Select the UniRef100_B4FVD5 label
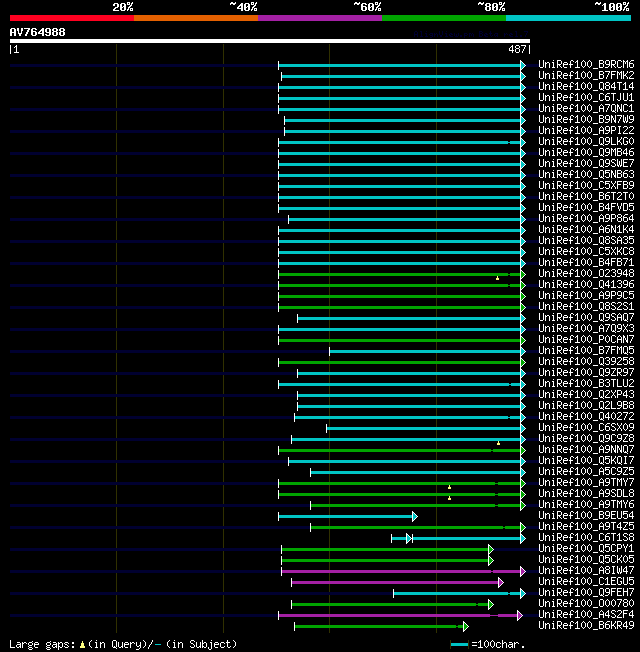The height and width of the screenshot is (652, 640). click(x=586, y=207)
